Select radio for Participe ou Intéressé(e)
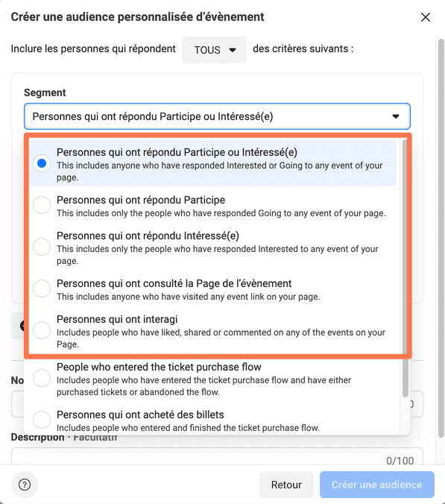 (42, 163)
